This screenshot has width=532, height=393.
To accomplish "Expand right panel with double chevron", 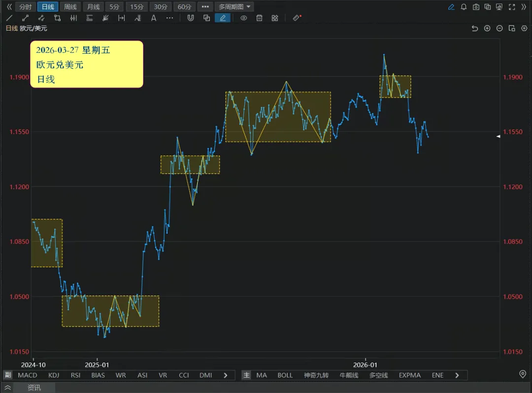I will tap(524, 7).
